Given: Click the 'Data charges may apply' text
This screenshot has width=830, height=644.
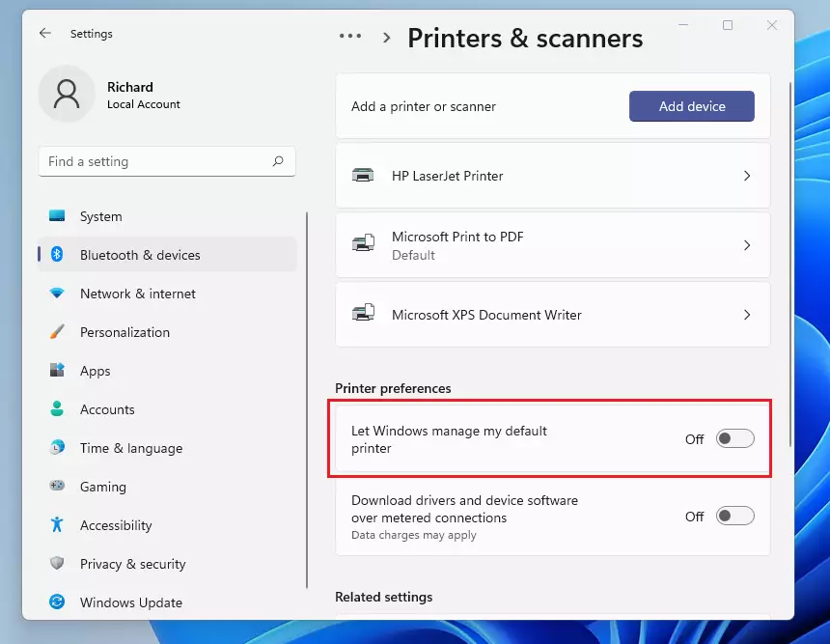Looking at the screenshot, I should coord(413,535).
